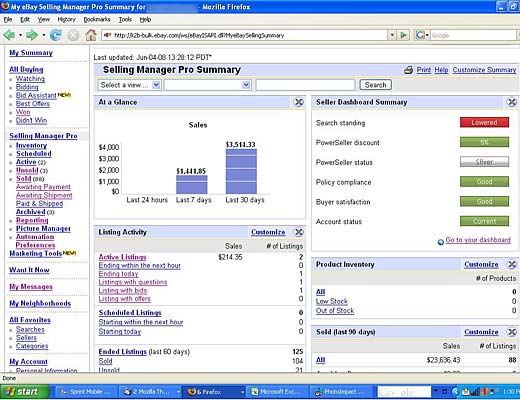
Task: Open Ending today listings link
Action: [118, 274]
